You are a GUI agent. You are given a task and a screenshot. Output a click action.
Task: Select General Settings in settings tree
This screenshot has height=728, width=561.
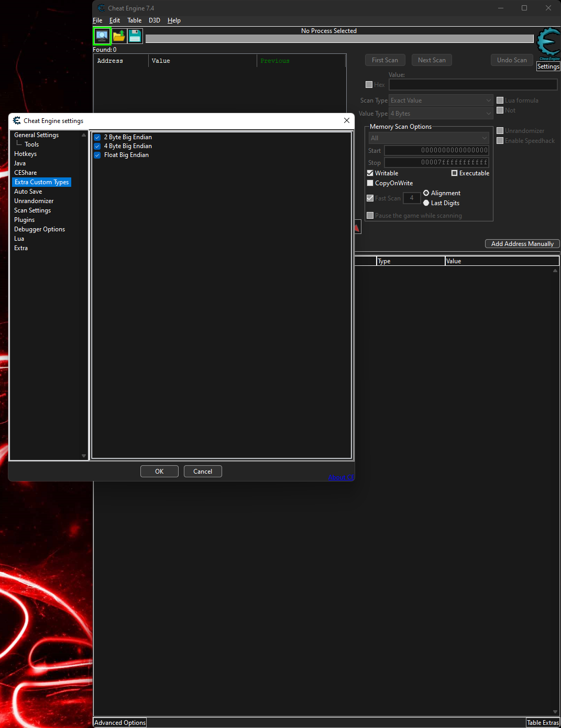36,135
